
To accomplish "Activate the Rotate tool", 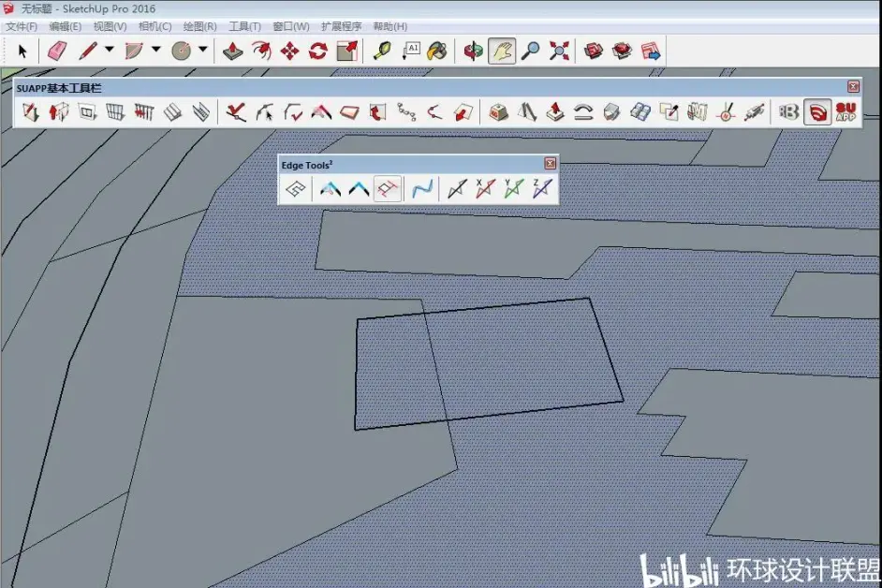I will (317, 51).
